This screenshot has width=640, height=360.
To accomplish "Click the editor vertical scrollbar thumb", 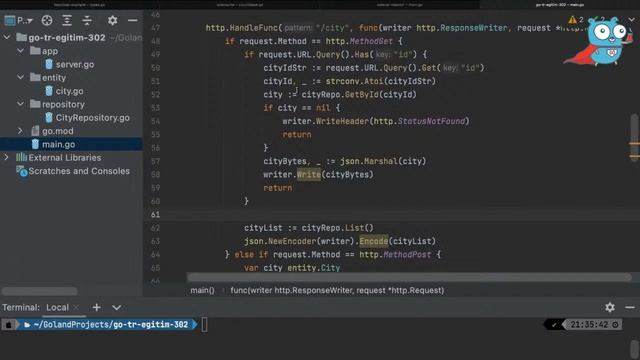I will (x=634, y=137).
